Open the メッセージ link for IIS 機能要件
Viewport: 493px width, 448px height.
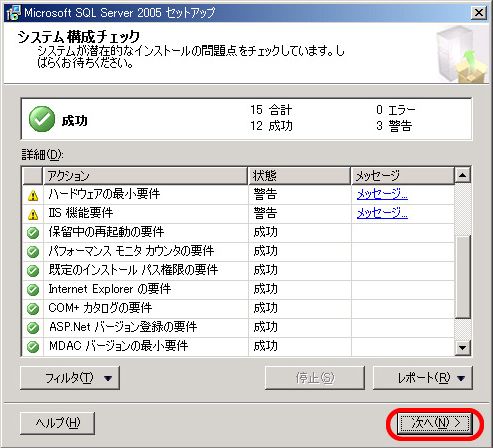pyautogui.click(x=382, y=213)
